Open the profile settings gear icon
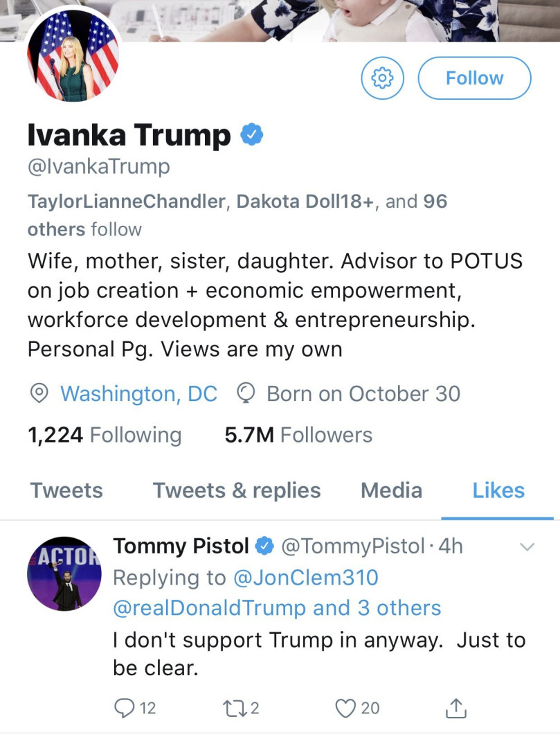The width and height of the screenshot is (560, 748). (x=381, y=78)
